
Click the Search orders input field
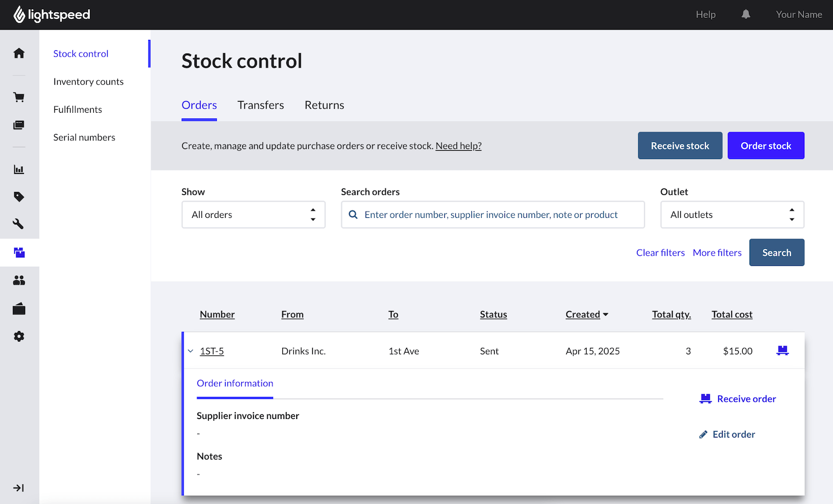[x=493, y=214]
